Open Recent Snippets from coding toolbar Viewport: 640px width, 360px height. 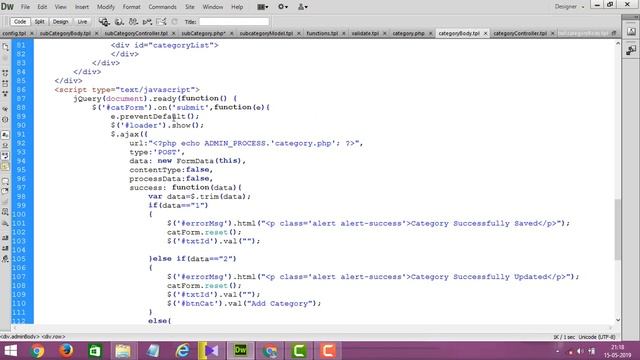pyautogui.click(x=5, y=212)
